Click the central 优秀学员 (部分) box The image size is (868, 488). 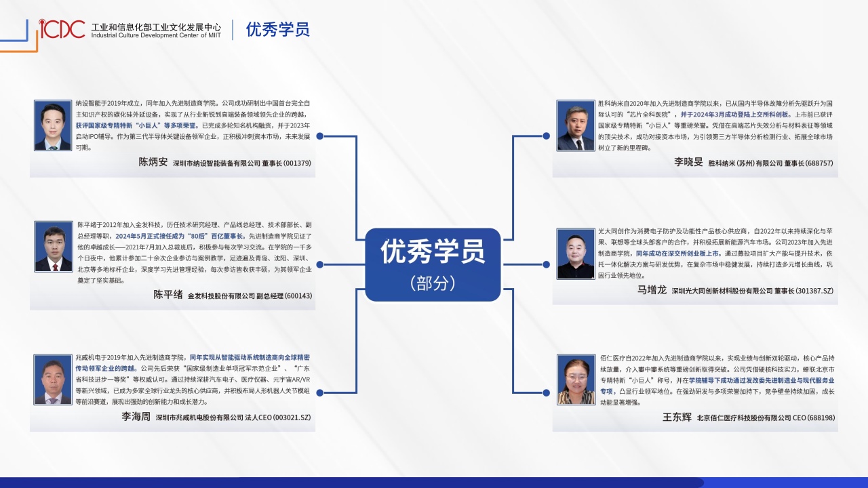click(433, 264)
